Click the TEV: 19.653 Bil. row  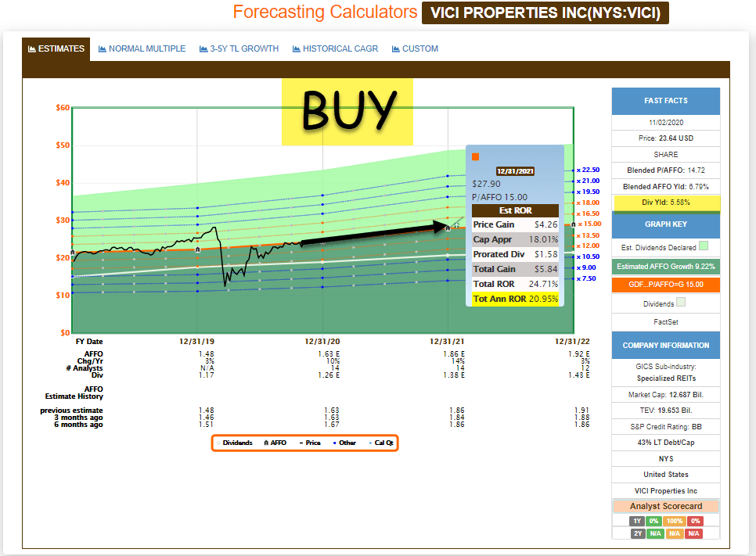coord(666,411)
